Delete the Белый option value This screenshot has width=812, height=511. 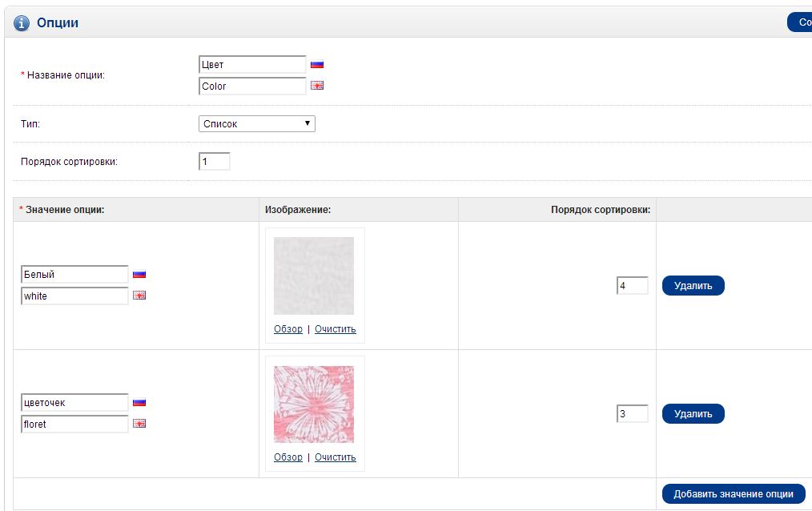(693, 285)
